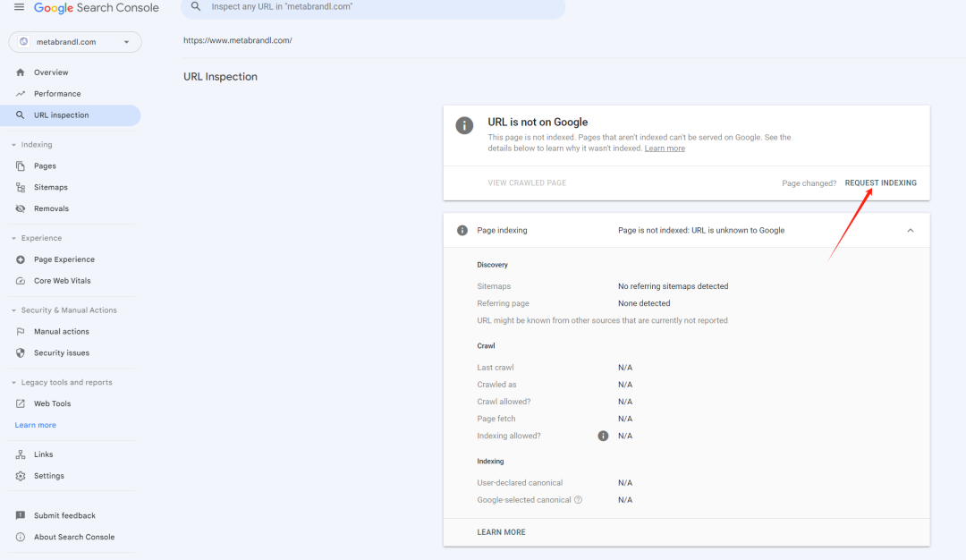Click the Pages documents icon
Image resolution: width=966 pixels, height=560 pixels.
coord(21,165)
